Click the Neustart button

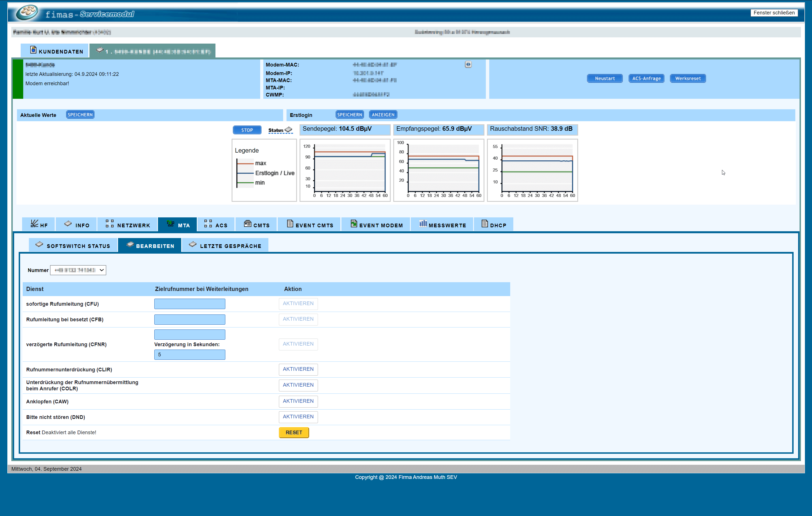click(605, 78)
